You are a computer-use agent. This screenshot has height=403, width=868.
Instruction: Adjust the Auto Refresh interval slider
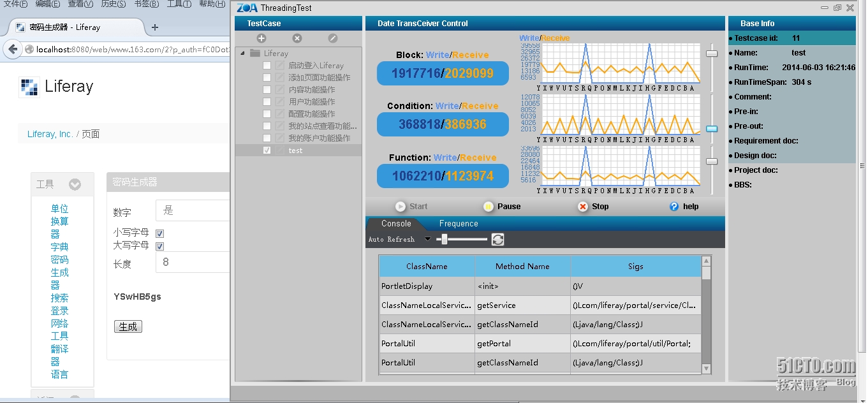pos(445,239)
